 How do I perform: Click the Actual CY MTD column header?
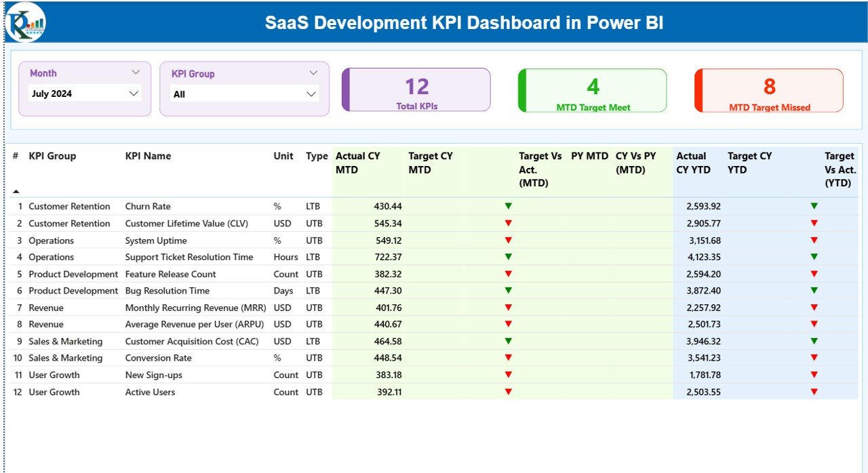(358, 163)
